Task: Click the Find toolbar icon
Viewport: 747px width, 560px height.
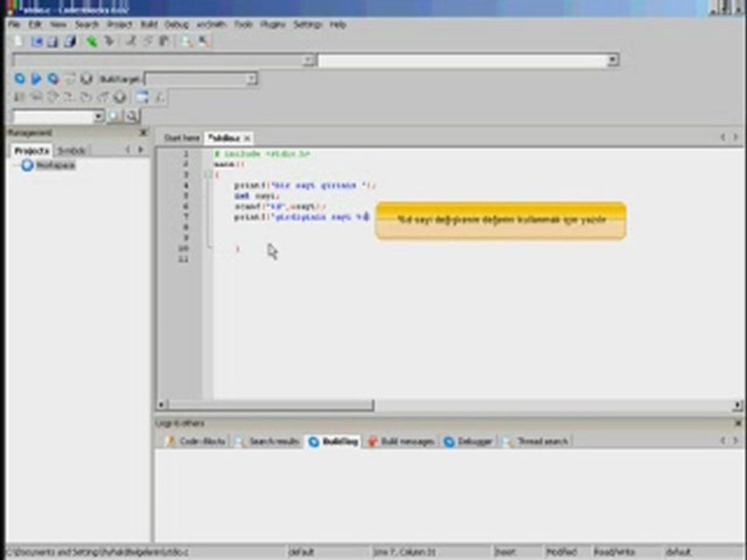Action: pos(186,41)
